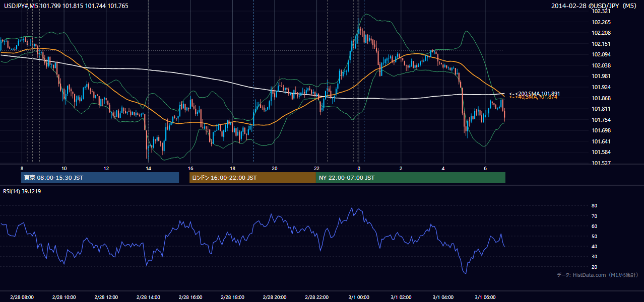The height and width of the screenshot is (302, 644).
Task: Click price level 101.754 on the axis
Action: (601, 120)
